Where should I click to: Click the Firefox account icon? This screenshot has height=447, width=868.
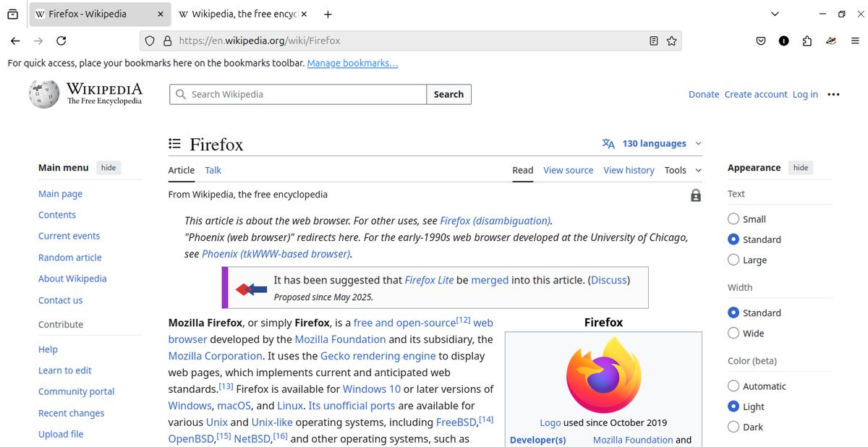tap(784, 41)
